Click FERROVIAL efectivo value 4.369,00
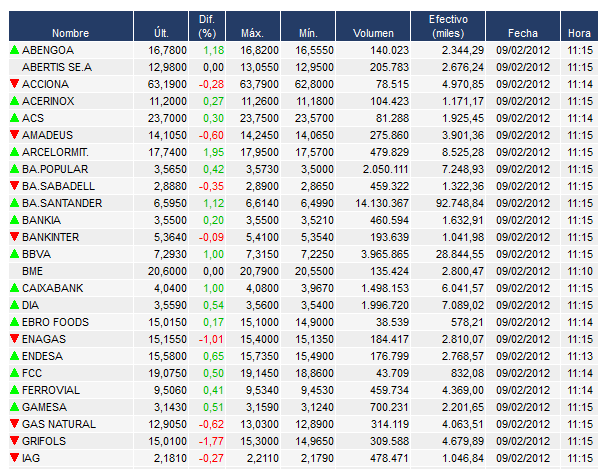The width and height of the screenshot is (605, 469). 463,390
